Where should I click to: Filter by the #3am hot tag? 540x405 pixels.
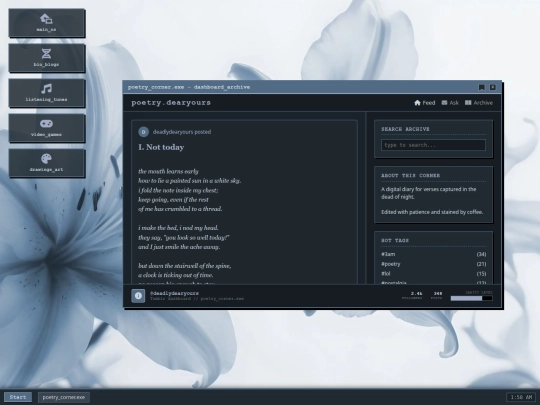[x=388, y=254]
